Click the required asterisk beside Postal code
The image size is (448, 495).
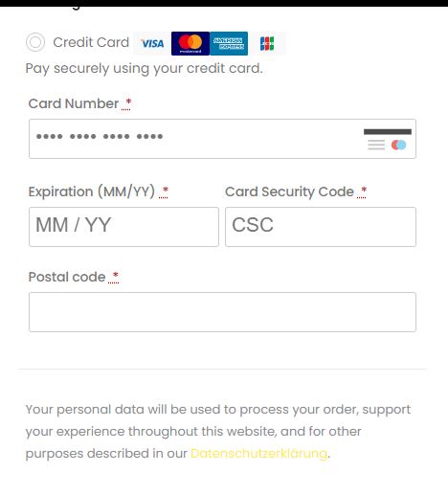click(114, 277)
